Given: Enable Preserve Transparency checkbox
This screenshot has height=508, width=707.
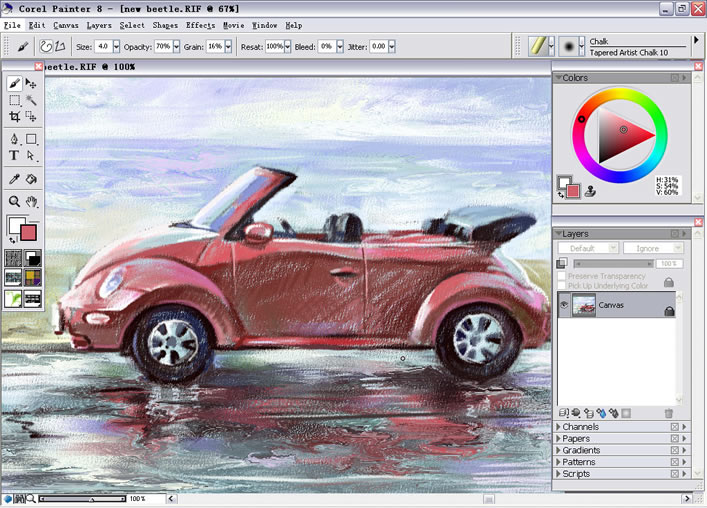Looking at the screenshot, I should click(x=562, y=276).
